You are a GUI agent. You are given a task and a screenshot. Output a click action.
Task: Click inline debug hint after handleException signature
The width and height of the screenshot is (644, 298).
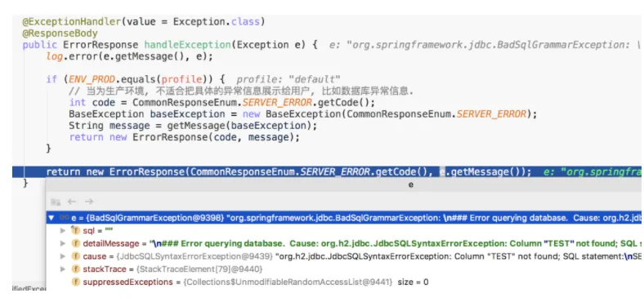(485, 45)
